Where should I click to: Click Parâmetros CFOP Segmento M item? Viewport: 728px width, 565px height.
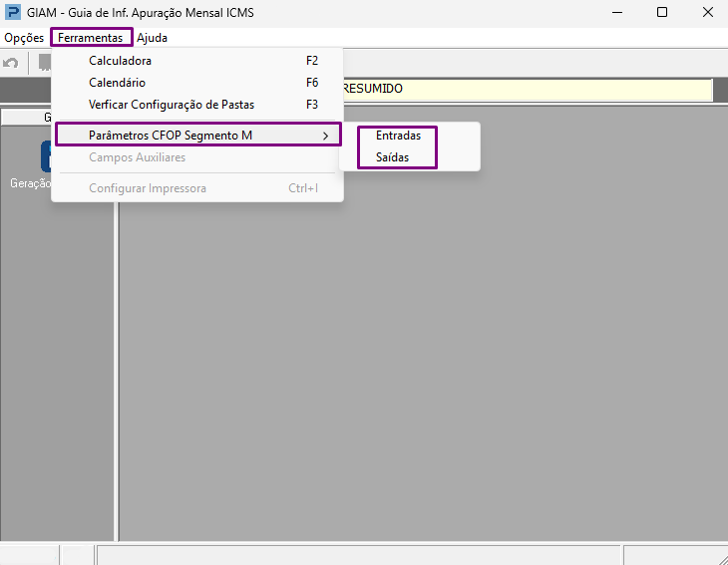[198, 135]
